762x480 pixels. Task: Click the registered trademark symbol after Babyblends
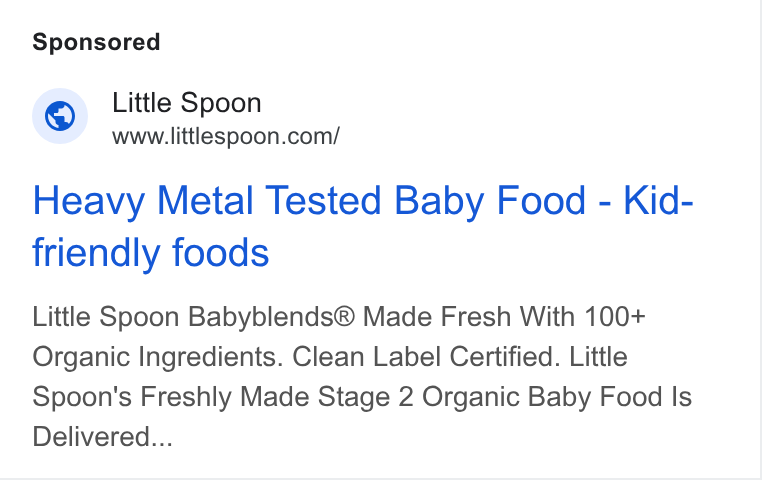click(x=346, y=317)
